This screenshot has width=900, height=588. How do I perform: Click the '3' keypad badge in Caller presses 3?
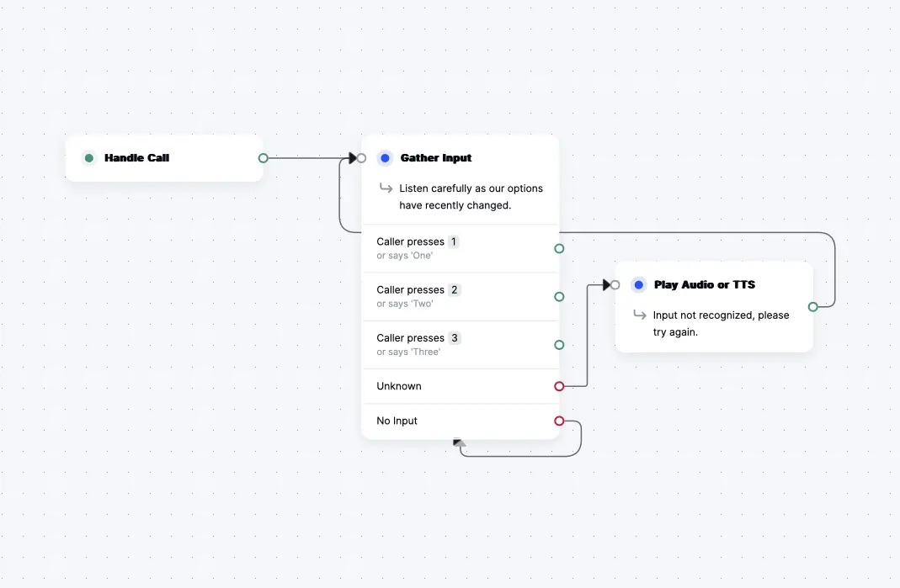coord(453,337)
